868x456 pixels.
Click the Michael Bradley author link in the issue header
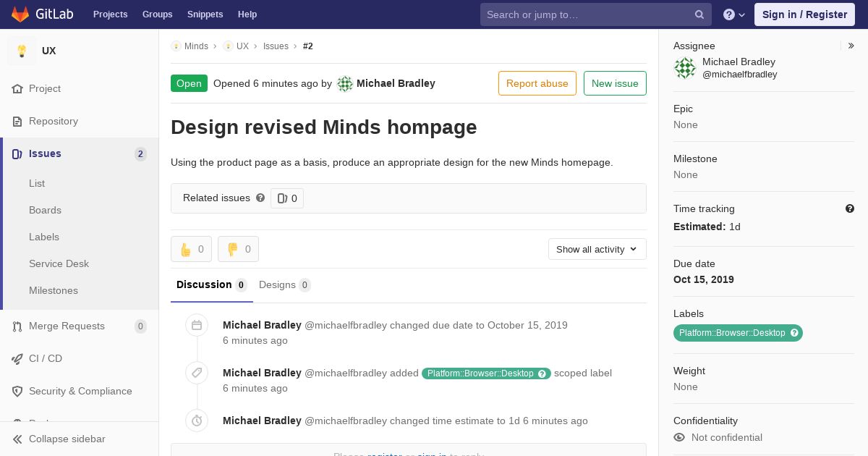click(396, 83)
